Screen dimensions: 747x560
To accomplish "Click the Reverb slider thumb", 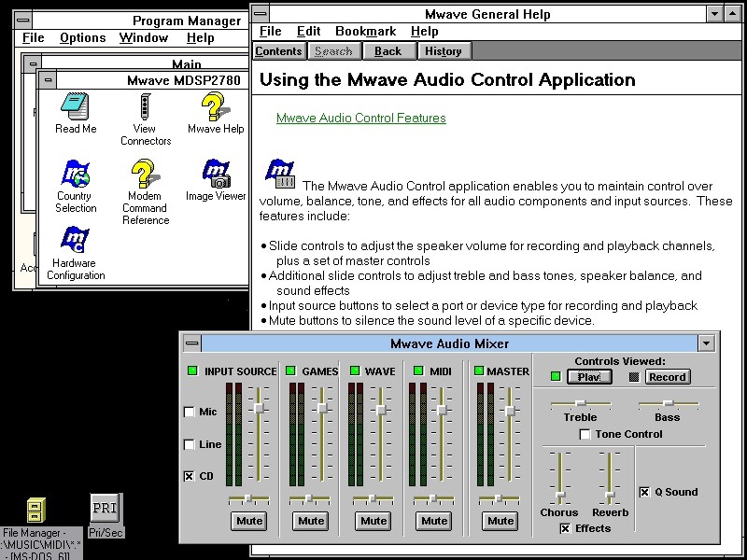I will pos(610,496).
